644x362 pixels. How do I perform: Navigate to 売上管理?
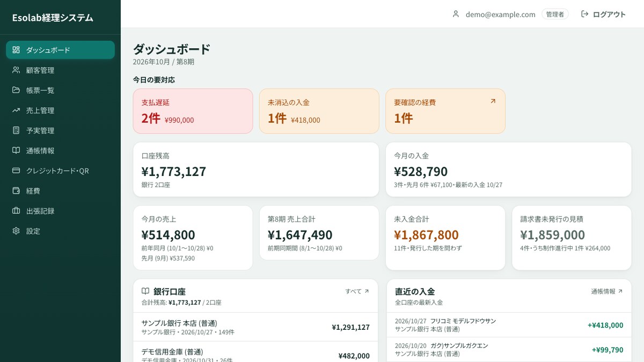pyautogui.click(x=60, y=110)
